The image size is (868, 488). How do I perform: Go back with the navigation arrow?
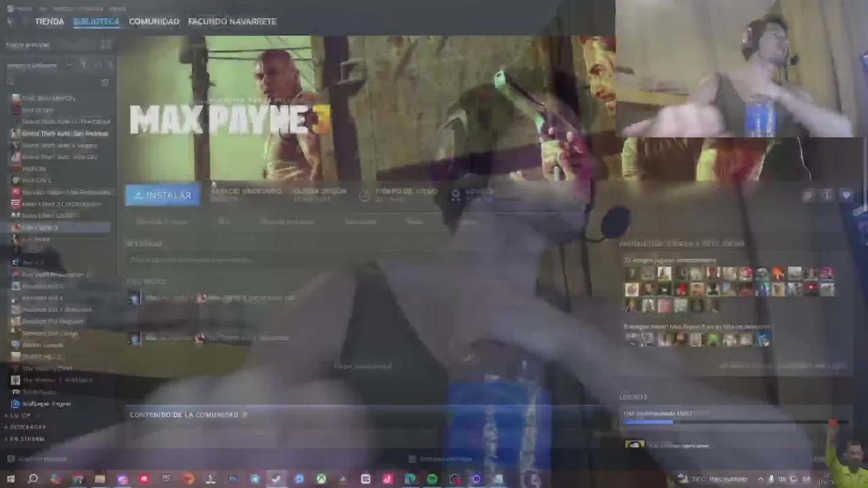[9, 22]
